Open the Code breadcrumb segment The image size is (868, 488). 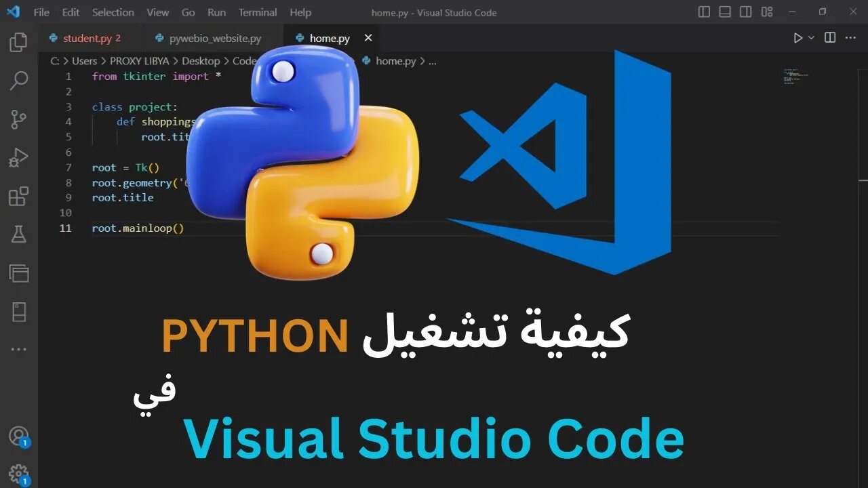coord(244,61)
